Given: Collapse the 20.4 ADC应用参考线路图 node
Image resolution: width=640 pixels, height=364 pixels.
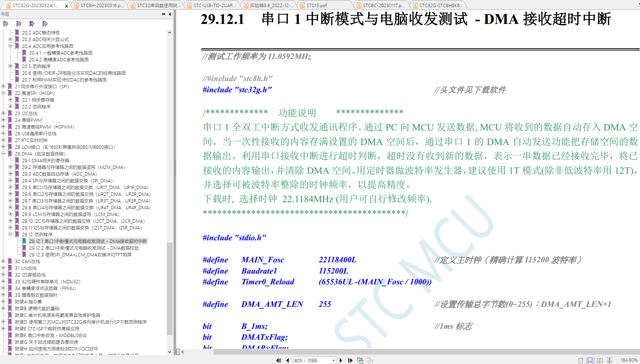Looking at the screenshot, I should click(10, 46).
